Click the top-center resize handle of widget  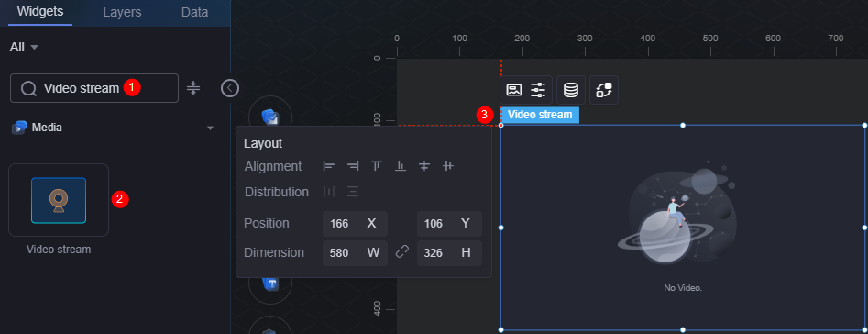[683, 125]
